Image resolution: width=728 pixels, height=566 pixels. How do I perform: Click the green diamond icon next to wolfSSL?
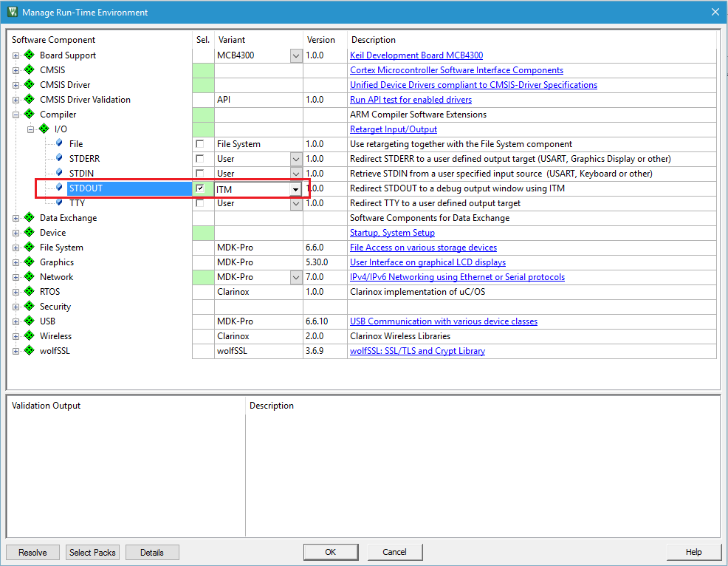click(30, 351)
